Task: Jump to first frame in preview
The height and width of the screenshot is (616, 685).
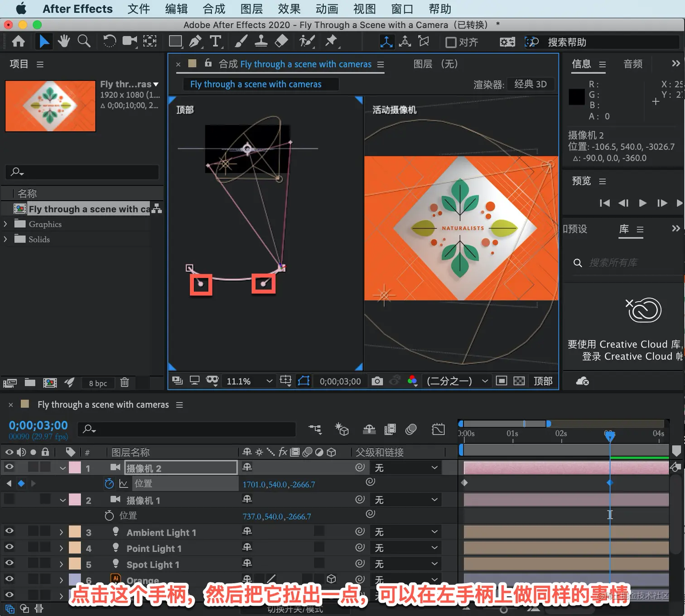Action: (x=604, y=203)
